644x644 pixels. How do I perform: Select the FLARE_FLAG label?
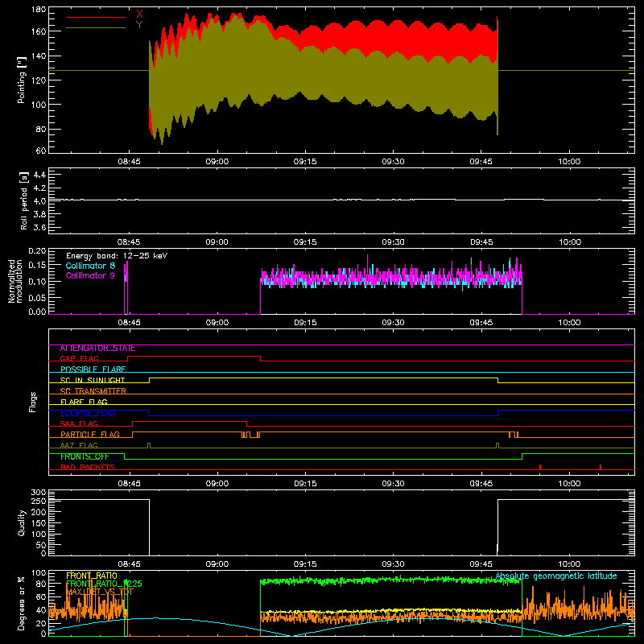84,402
